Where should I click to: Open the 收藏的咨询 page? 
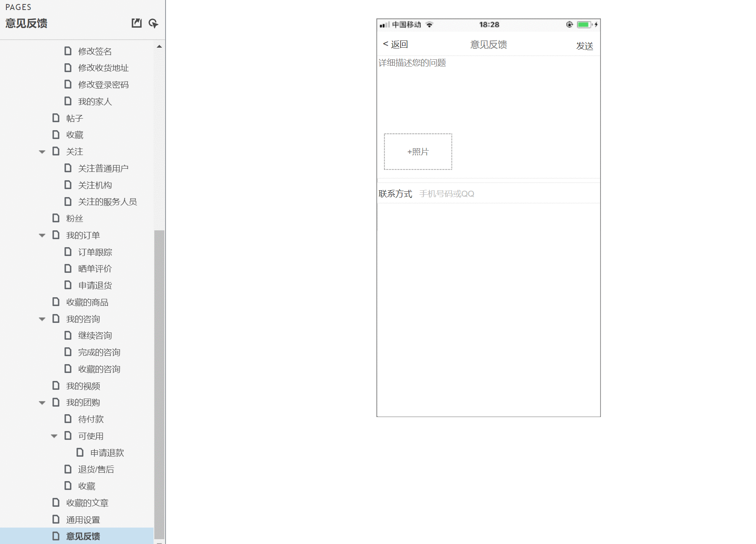point(99,369)
